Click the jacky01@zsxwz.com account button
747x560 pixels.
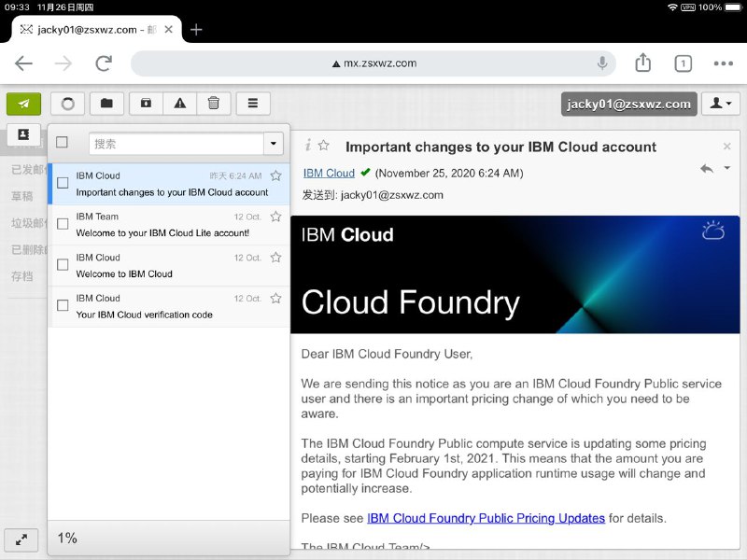628,104
